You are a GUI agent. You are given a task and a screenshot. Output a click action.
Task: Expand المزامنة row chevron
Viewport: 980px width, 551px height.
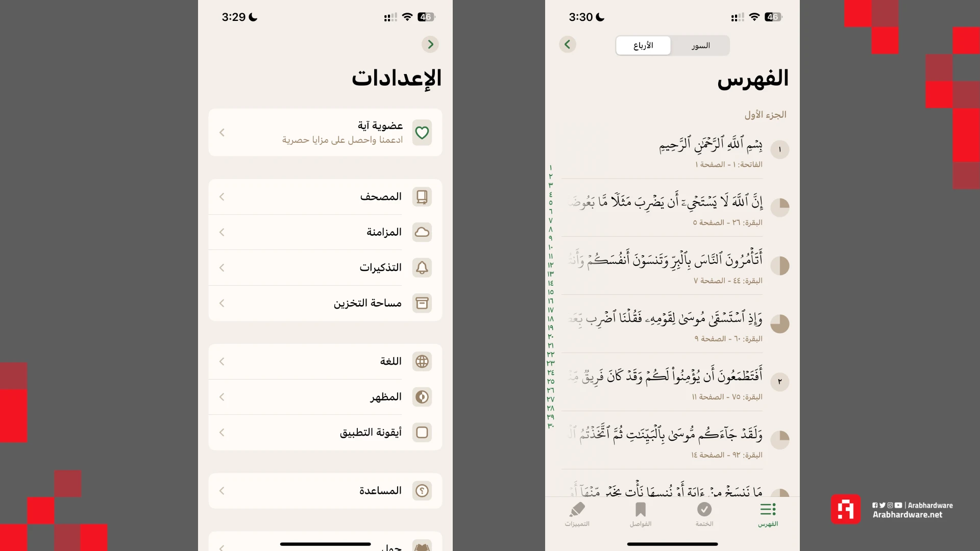point(222,232)
